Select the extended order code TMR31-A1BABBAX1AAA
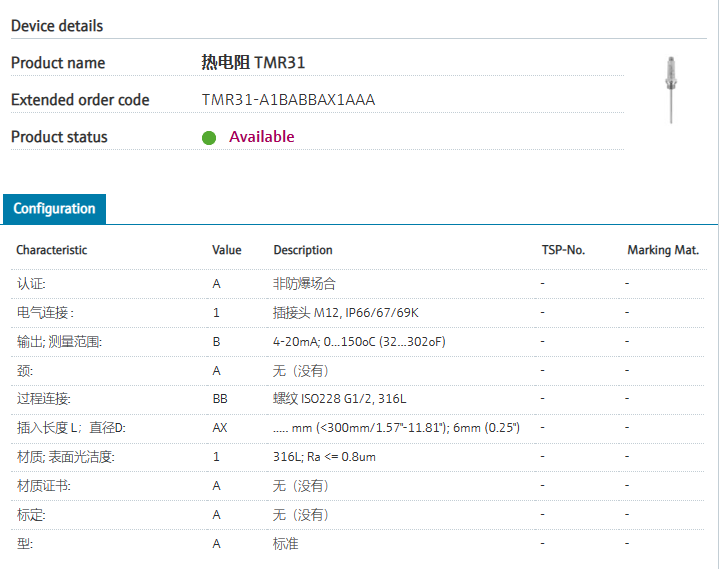Screen dimensions: 719x569 point(288,100)
